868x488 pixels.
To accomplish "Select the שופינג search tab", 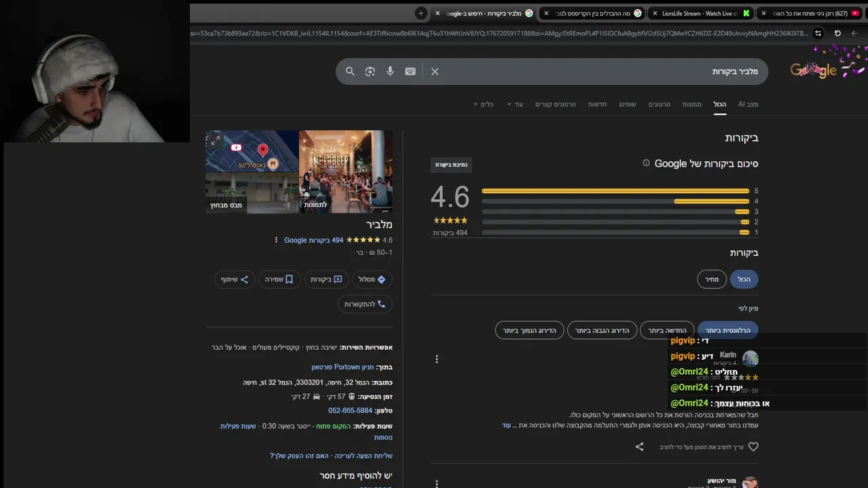I will pos(627,104).
